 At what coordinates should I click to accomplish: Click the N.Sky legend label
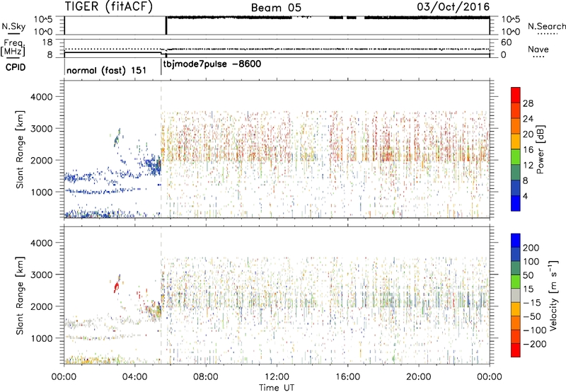pyautogui.click(x=13, y=26)
